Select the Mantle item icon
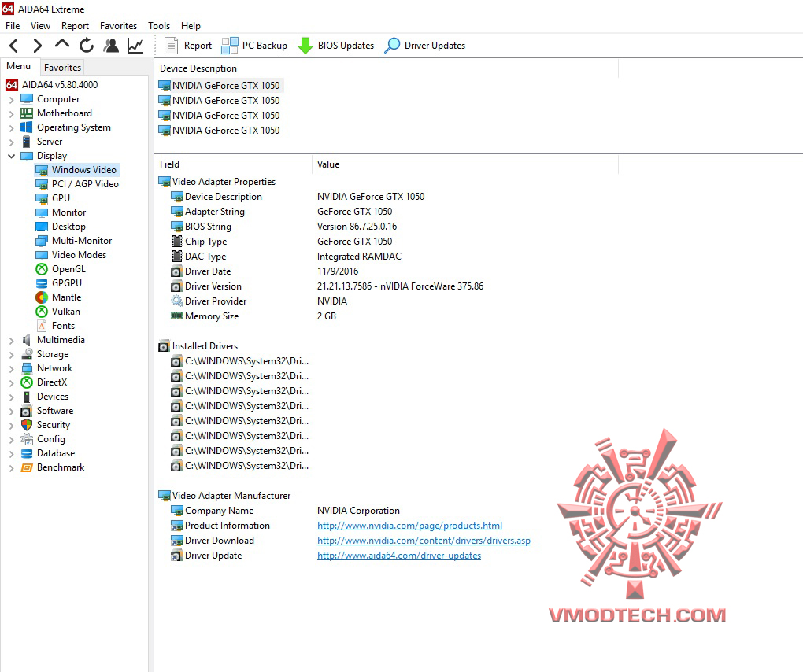This screenshot has height=672, width=803. point(42,297)
